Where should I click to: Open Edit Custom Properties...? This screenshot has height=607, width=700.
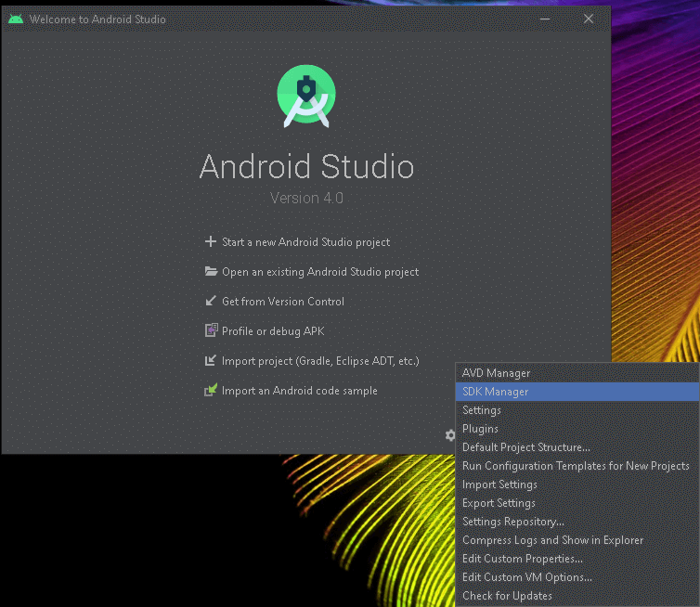[x=577, y=559]
